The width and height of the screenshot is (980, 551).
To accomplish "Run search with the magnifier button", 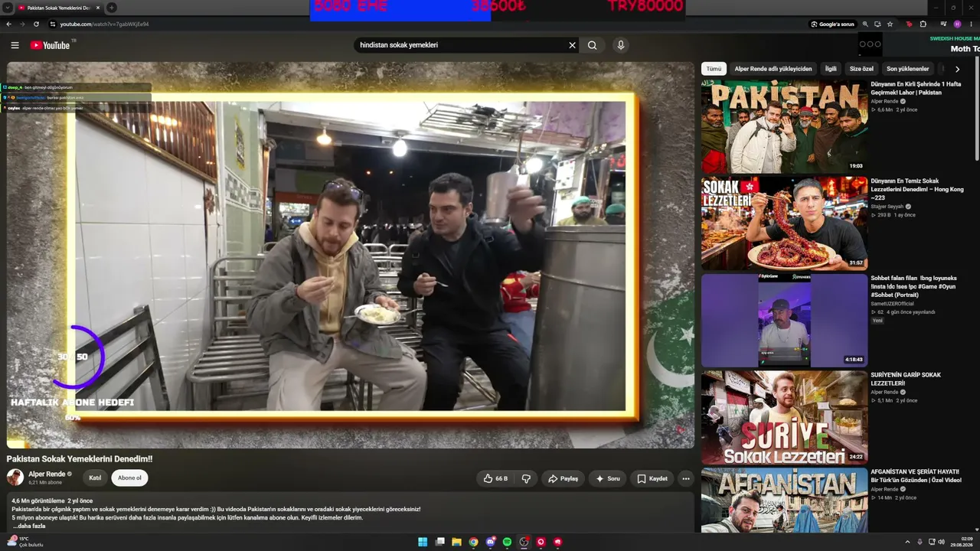I will 593,45.
